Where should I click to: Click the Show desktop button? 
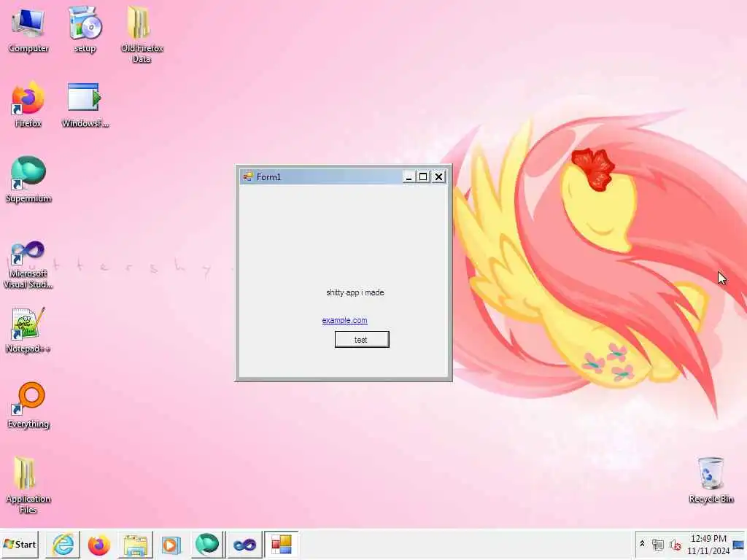click(x=739, y=544)
